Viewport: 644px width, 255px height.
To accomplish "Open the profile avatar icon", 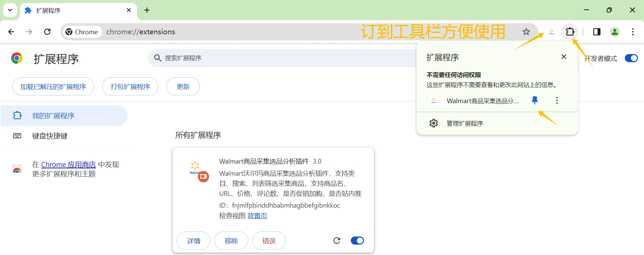I will pyautogui.click(x=615, y=32).
